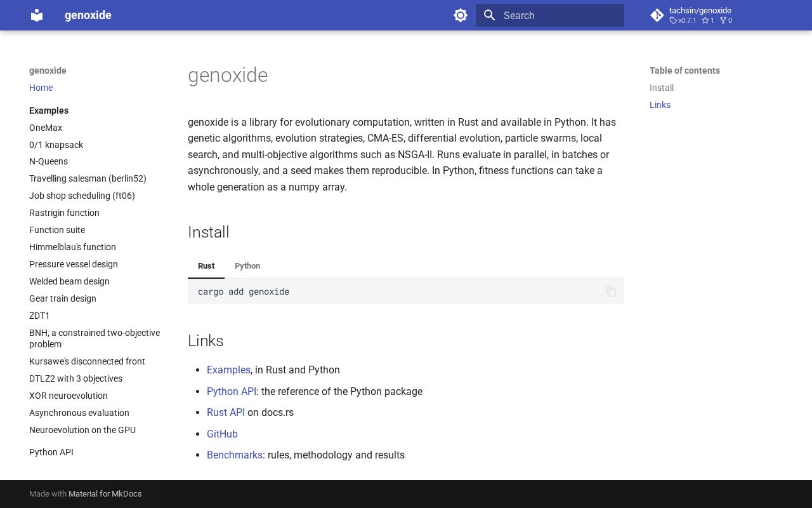The height and width of the screenshot is (508, 812).
Task: Jump to Links in table of contents
Action: tap(660, 105)
